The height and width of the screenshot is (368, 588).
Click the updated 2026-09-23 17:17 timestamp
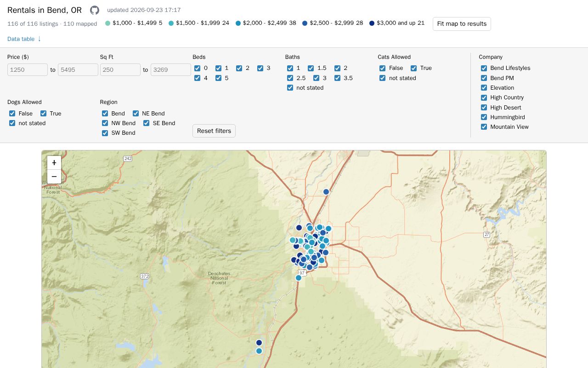144,10
